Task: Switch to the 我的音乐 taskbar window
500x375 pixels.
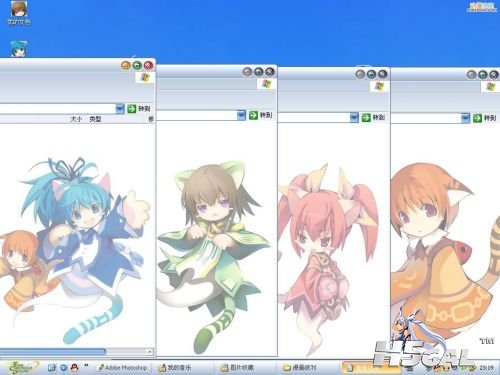Action: (175, 367)
